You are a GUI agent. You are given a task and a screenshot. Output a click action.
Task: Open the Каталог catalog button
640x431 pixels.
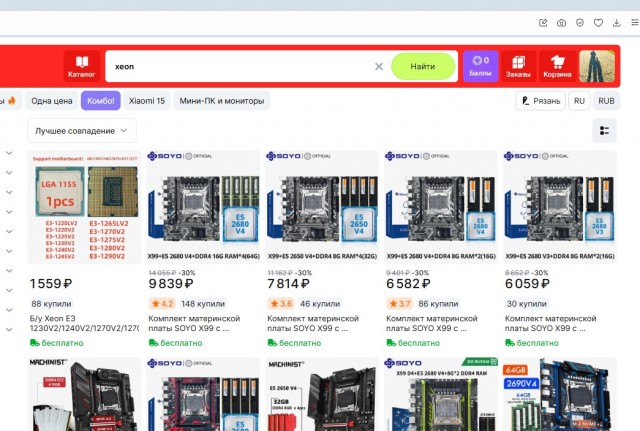(82, 66)
